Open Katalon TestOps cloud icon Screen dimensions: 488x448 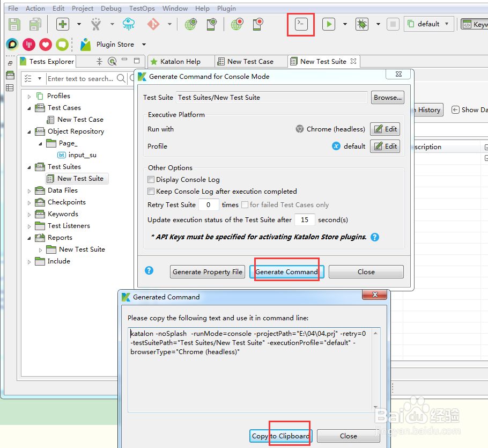click(x=129, y=24)
